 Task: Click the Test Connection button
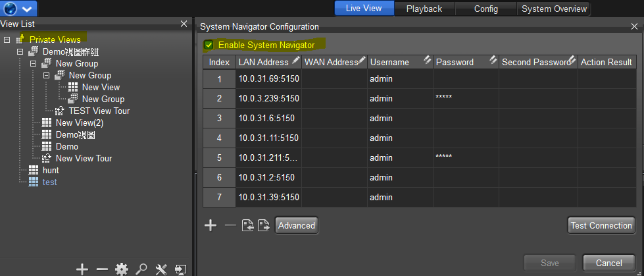pos(601,225)
